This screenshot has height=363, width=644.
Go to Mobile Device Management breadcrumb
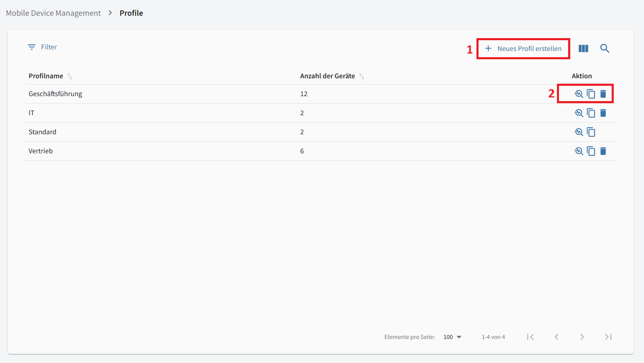click(53, 13)
